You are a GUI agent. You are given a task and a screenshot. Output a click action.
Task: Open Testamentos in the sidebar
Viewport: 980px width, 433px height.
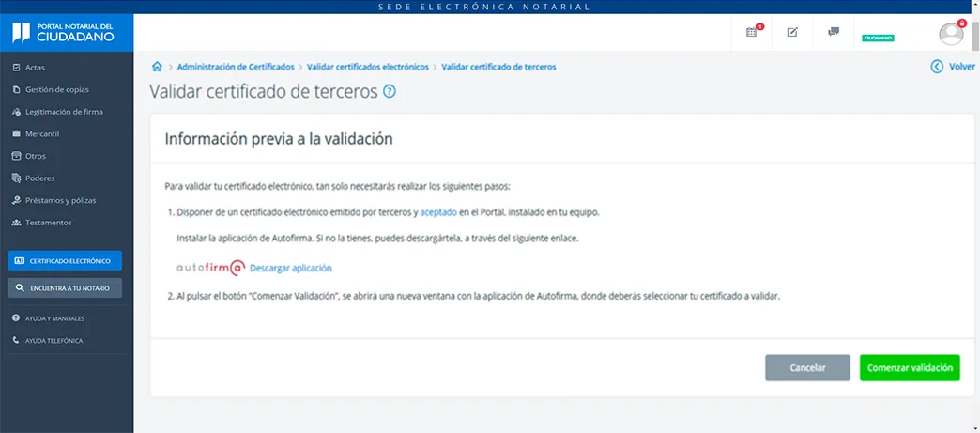[49, 223]
